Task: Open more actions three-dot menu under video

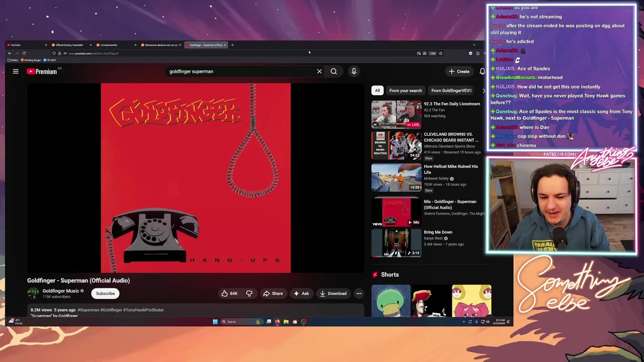Action: click(x=359, y=294)
